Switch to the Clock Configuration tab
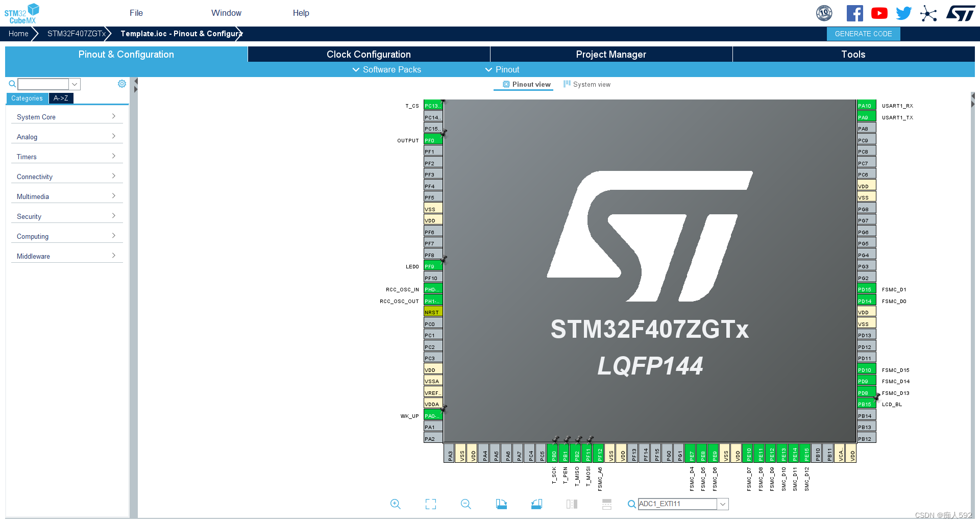This screenshot has width=980, height=524. [x=369, y=54]
